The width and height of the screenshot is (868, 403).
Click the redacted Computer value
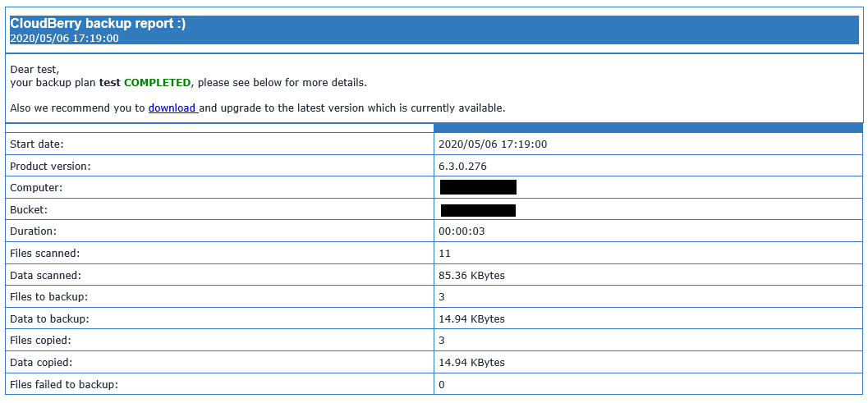pos(478,187)
